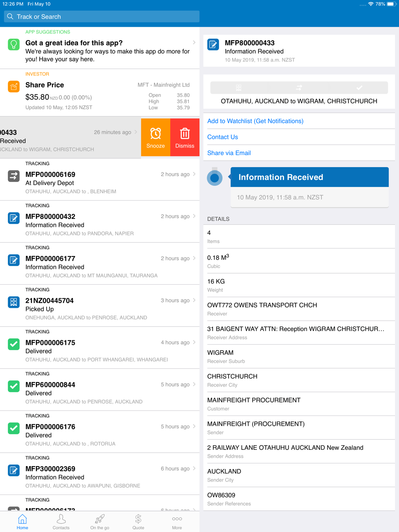Select tracking number MFP800000432

point(50,217)
